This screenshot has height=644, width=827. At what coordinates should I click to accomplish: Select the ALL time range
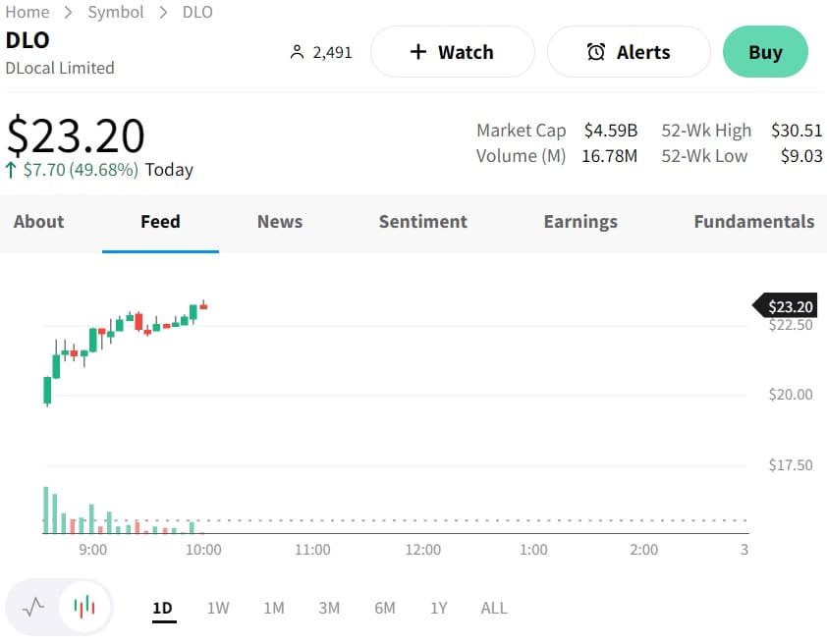[494, 608]
